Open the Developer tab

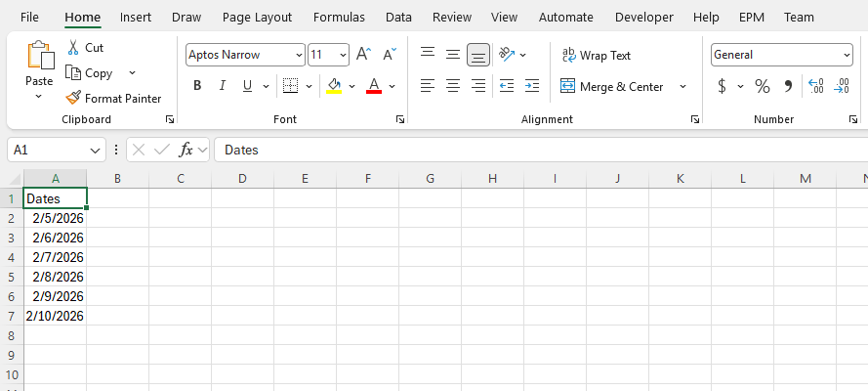click(x=644, y=18)
